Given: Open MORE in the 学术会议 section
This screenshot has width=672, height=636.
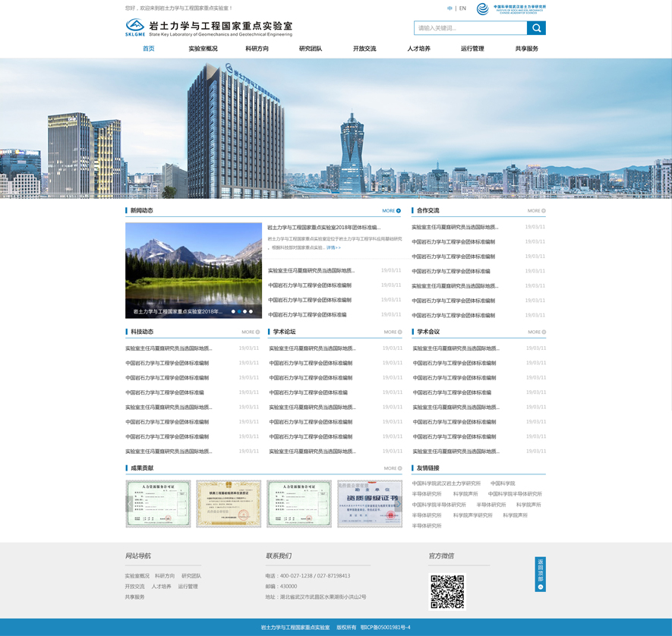Looking at the screenshot, I should pyautogui.click(x=537, y=332).
